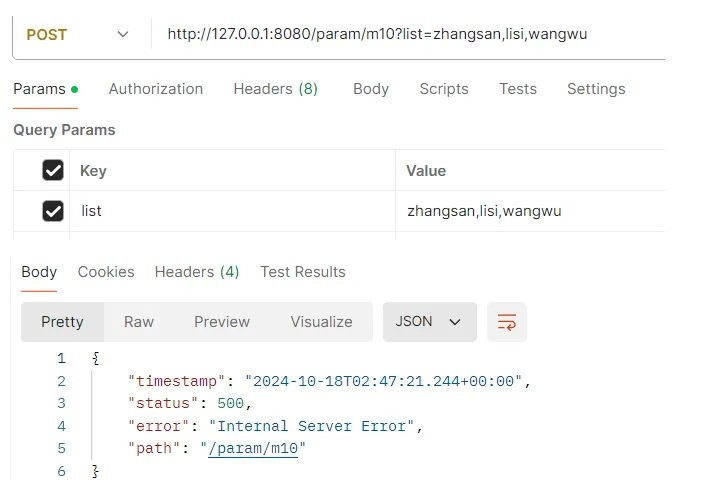Toggle the select-all params checkbox

(53, 171)
